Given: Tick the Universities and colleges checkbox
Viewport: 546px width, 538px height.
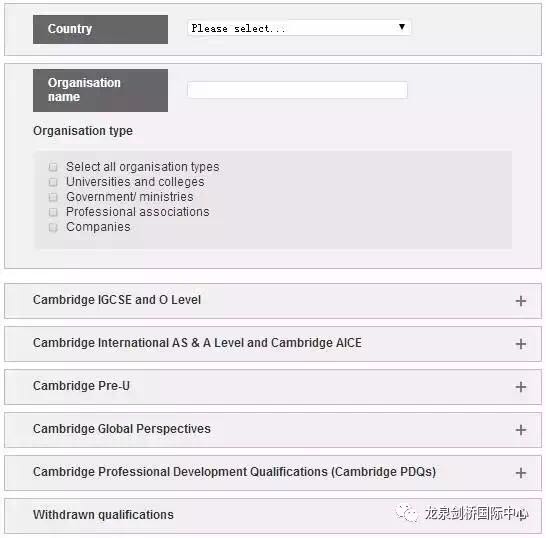Looking at the screenshot, I should coord(53,182).
